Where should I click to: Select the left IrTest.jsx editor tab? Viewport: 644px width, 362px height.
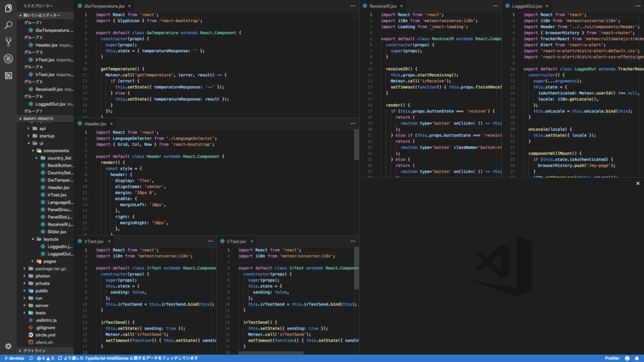tap(94, 241)
